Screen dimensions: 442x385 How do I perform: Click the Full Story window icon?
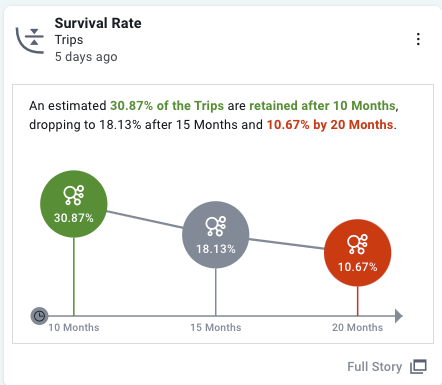(x=418, y=367)
